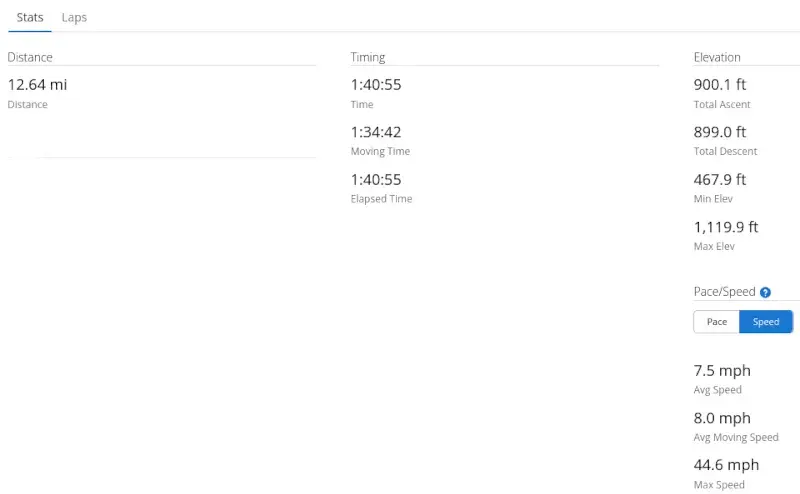
Task: Switch display to Pace
Action: [x=716, y=322]
